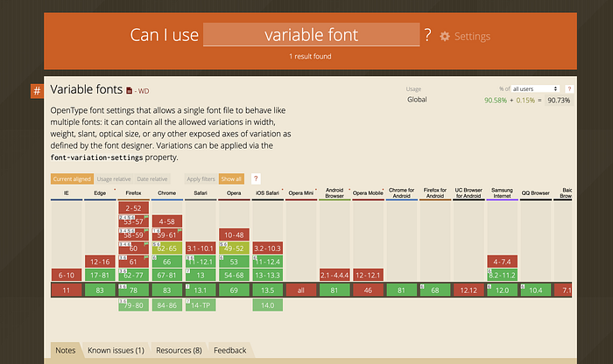The image size is (613, 364).
Task: Expand Opera 49-52 version cell
Action: click(x=234, y=248)
